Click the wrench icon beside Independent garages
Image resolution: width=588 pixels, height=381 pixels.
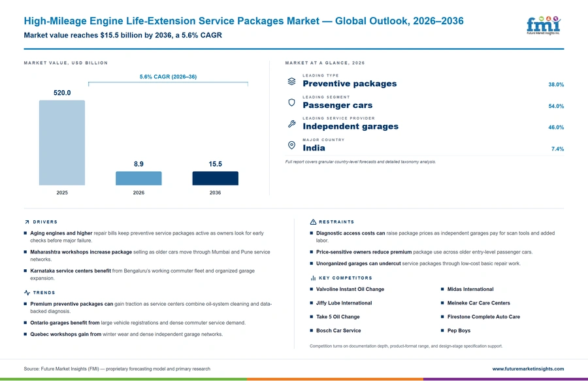291,124
